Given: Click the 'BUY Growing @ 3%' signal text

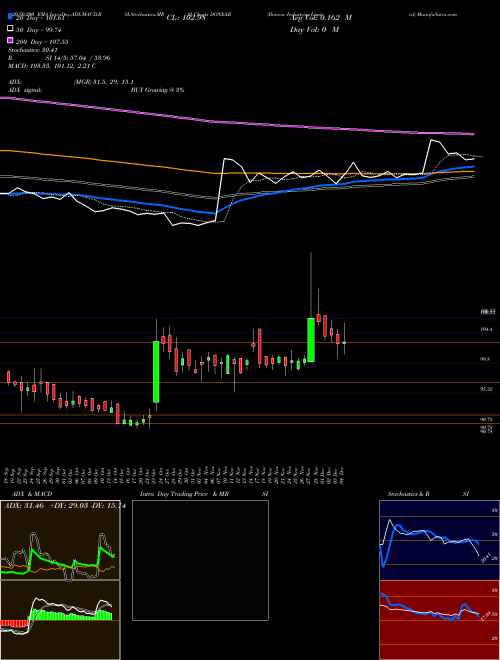Looking at the screenshot, I should [x=157, y=90].
